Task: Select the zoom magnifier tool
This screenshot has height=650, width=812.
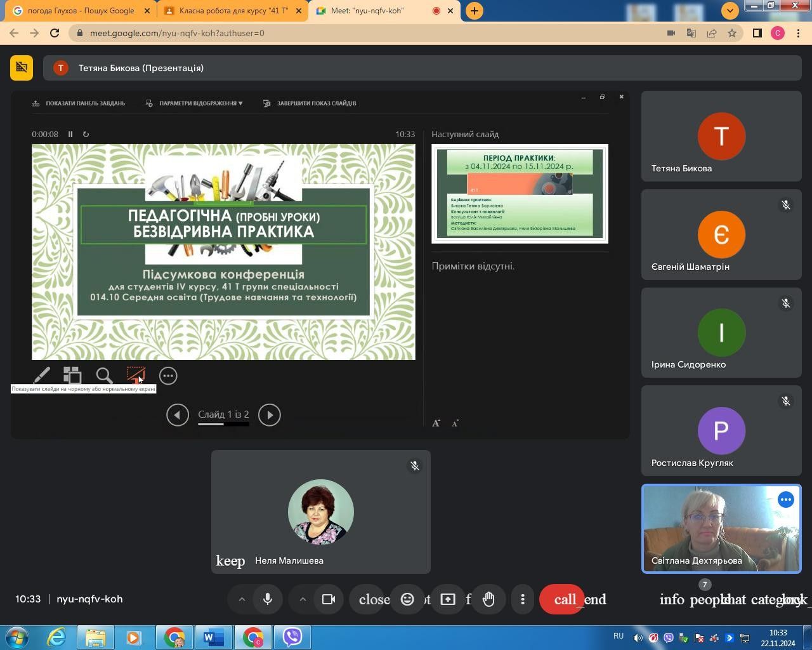Action: coord(104,376)
